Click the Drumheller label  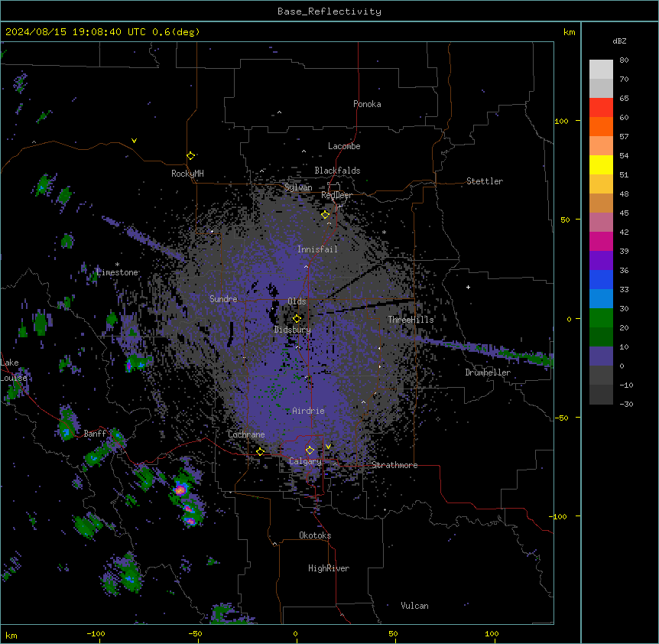click(x=488, y=372)
